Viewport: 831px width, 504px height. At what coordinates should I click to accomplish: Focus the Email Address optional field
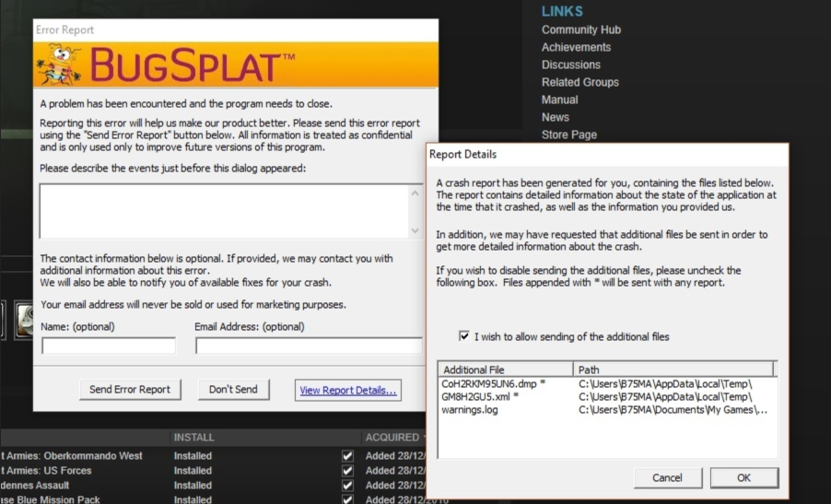pyautogui.click(x=309, y=346)
